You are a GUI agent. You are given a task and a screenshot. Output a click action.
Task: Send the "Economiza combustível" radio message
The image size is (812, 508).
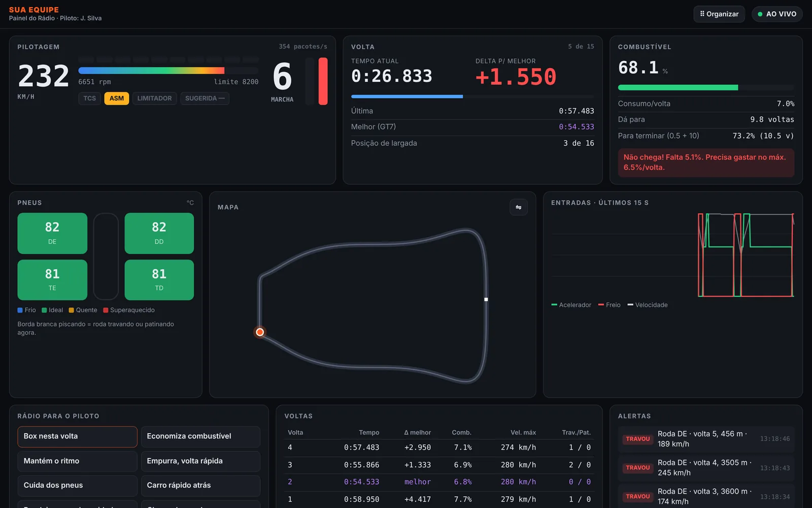pos(200,436)
